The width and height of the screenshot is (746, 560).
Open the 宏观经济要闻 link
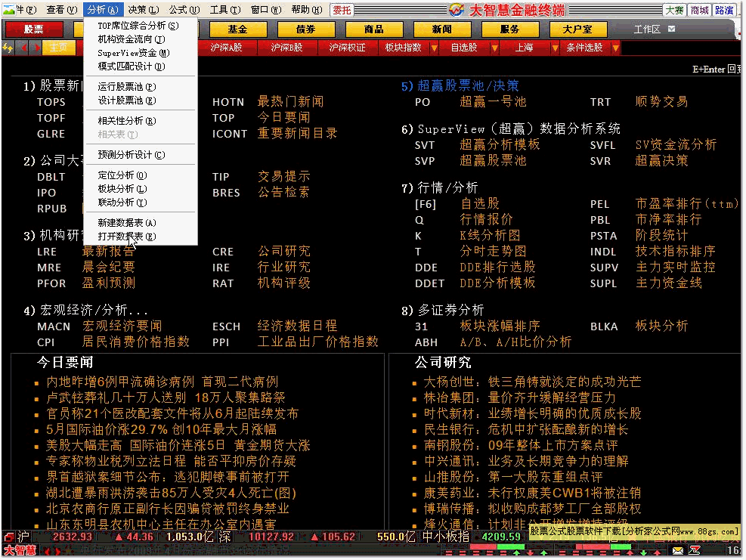tap(122, 326)
